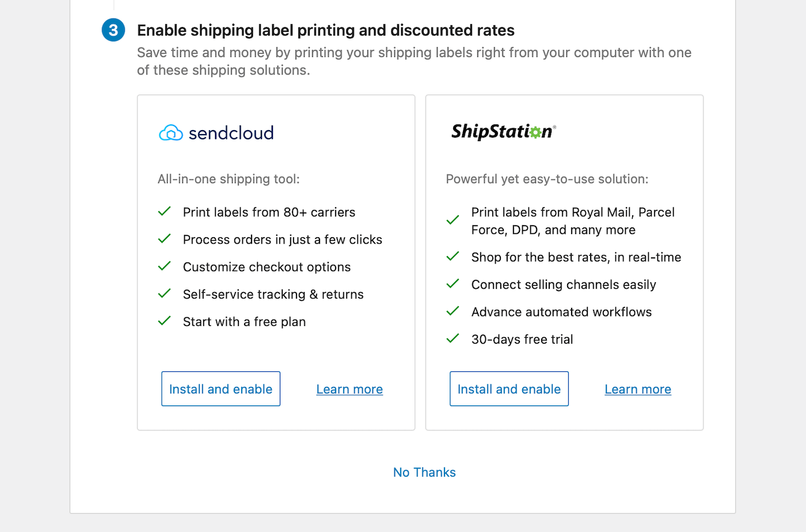Click checkmark next to "Shop for the best rates"
Viewport: 806px width, 532px height.
tap(453, 256)
